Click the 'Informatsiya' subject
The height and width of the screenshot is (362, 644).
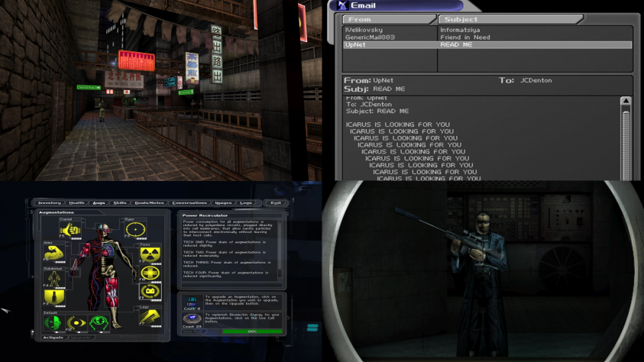pyautogui.click(x=460, y=30)
